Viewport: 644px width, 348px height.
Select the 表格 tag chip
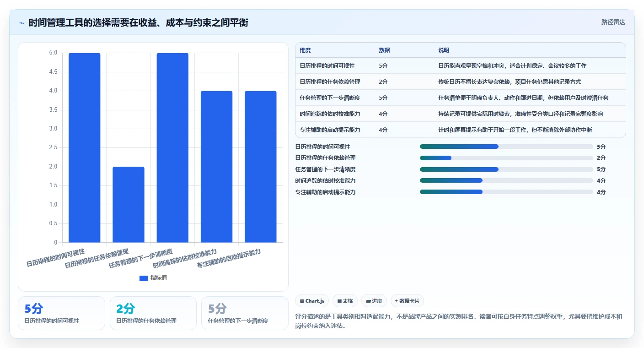click(x=345, y=301)
